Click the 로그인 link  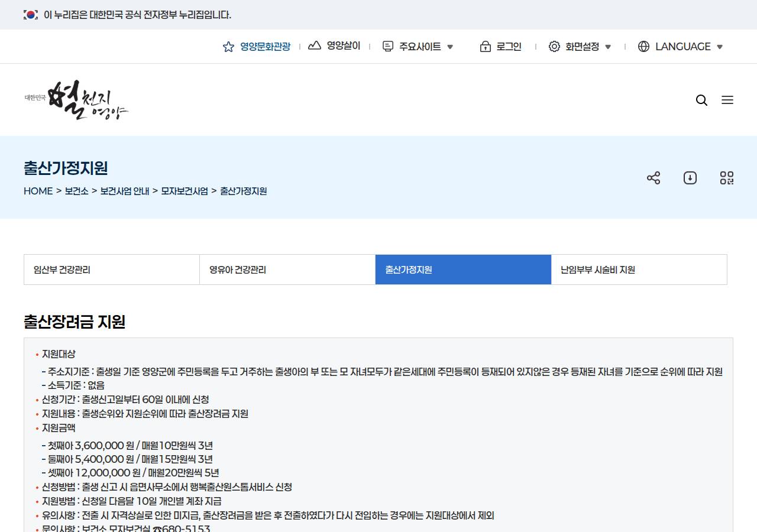[509, 47]
